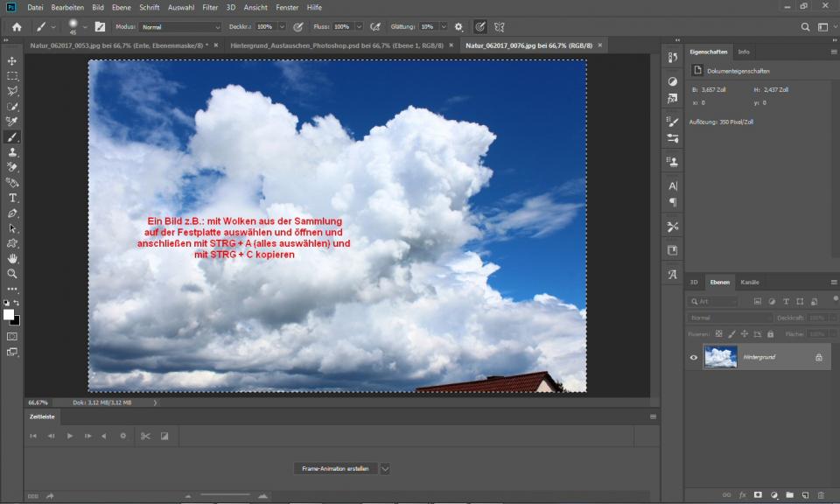Image resolution: width=840 pixels, height=504 pixels.
Task: Open dropdown arrow beside Frame-Animation erstellen
Action: (385, 469)
